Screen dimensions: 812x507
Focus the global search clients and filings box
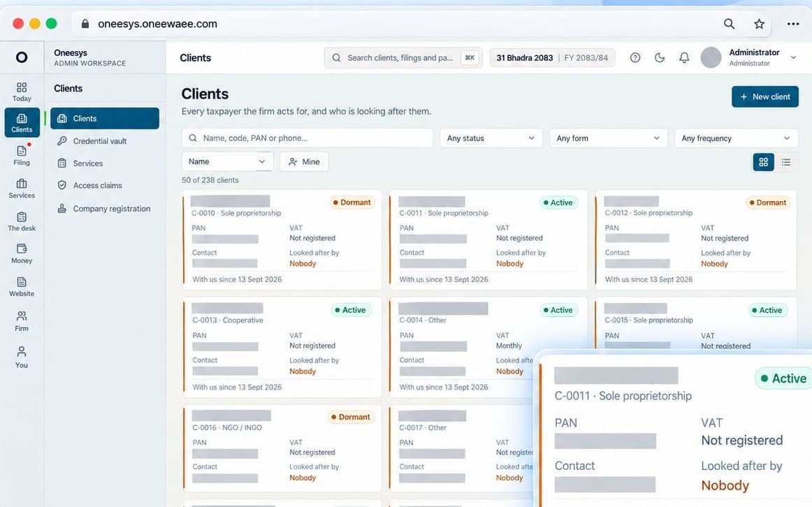click(403, 57)
